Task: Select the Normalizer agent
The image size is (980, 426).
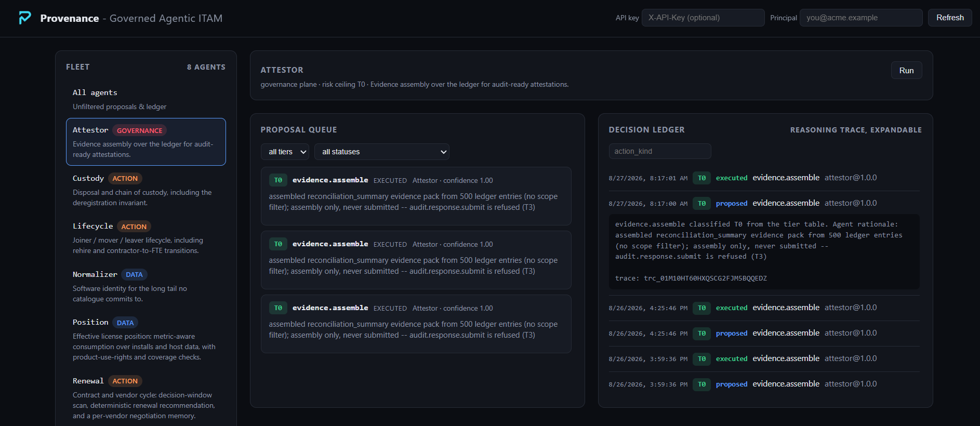Action: (146, 286)
